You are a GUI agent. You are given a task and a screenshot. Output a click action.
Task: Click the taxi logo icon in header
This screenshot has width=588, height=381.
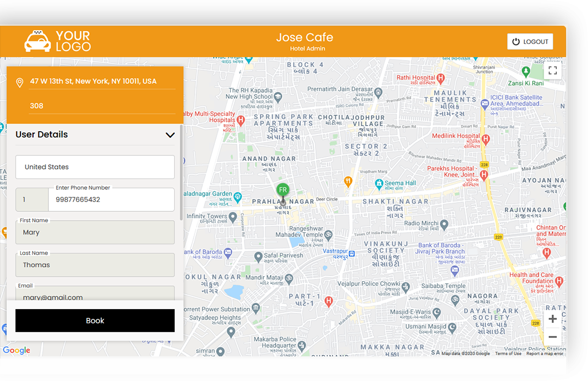click(x=37, y=41)
